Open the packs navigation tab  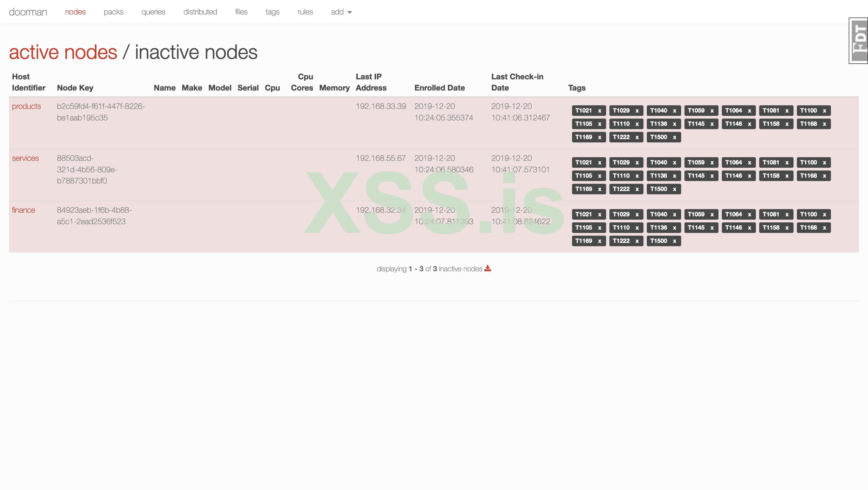113,12
